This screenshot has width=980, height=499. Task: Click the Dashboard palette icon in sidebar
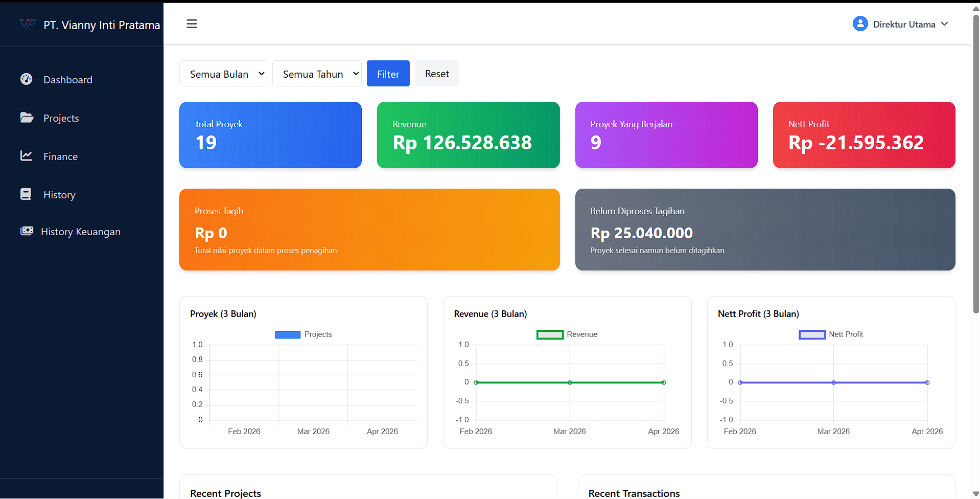click(x=26, y=79)
